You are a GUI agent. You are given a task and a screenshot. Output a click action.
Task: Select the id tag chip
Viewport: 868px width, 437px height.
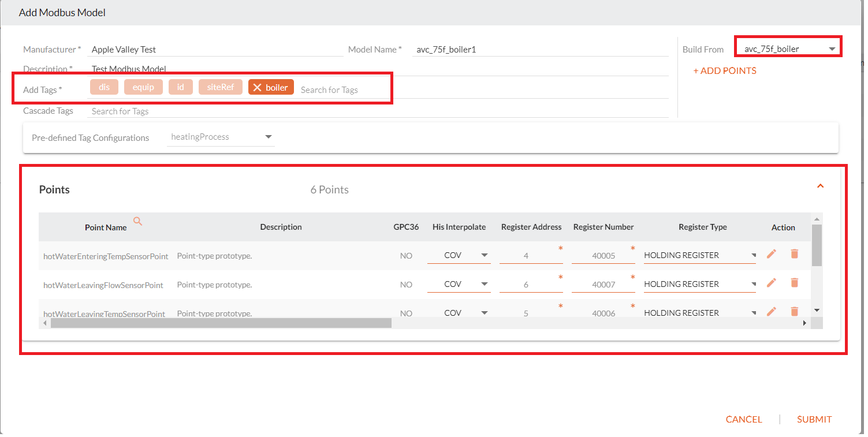(181, 87)
